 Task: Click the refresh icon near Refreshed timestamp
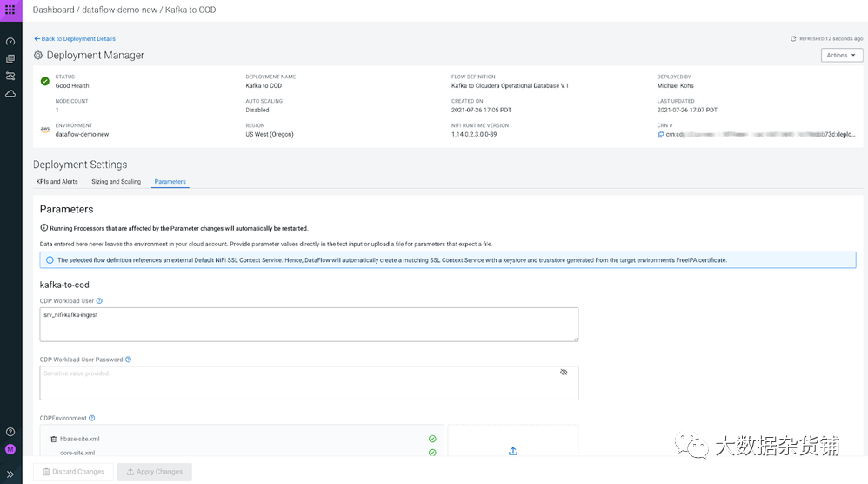coord(793,39)
